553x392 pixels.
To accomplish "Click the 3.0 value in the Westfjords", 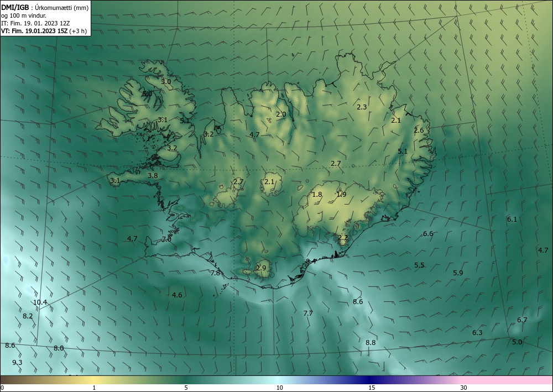I will [166, 81].
